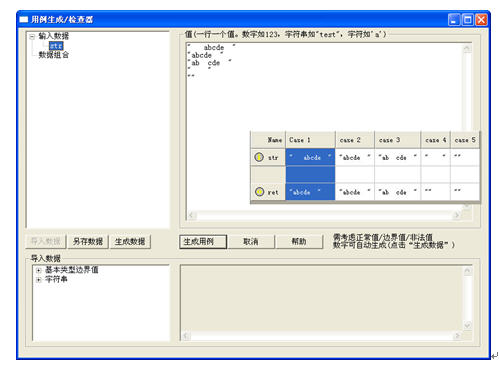
Task: Click the output icon beside ret row
Action: point(259,192)
